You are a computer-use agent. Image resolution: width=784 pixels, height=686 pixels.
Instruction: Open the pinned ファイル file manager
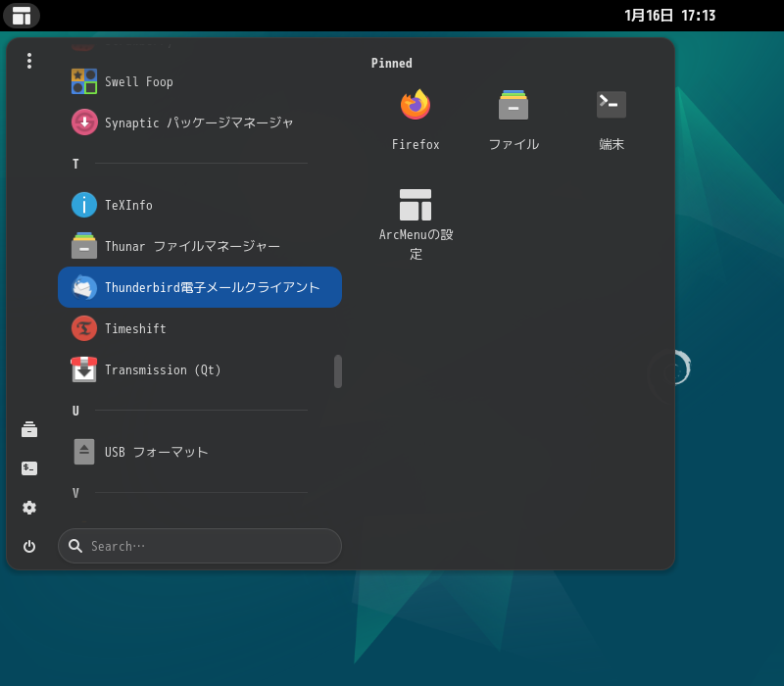point(513,116)
